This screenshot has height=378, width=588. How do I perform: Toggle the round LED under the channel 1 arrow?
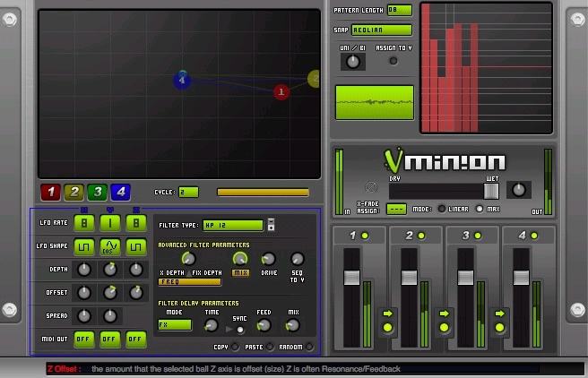[x=388, y=328]
